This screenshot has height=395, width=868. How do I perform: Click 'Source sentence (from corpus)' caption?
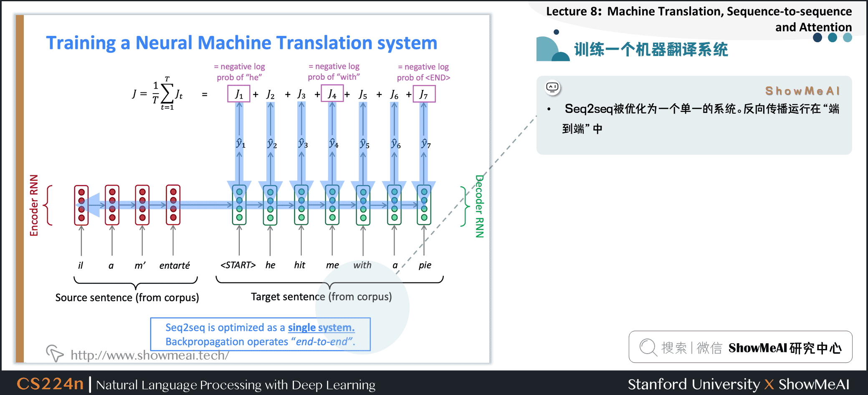(127, 298)
